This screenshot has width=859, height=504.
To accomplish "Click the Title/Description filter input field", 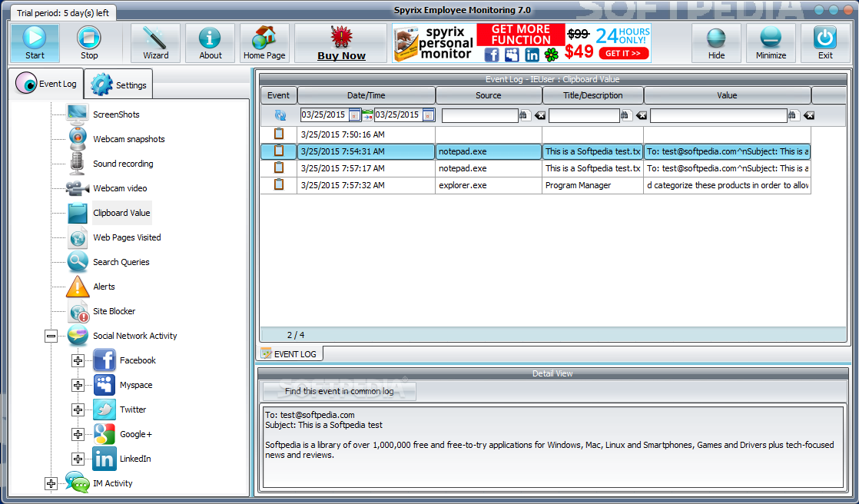I will point(583,115).
